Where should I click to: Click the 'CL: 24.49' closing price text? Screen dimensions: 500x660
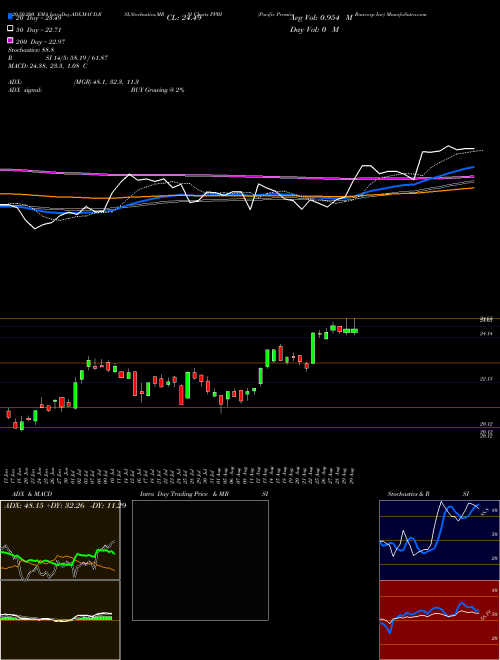pos(184,18)
